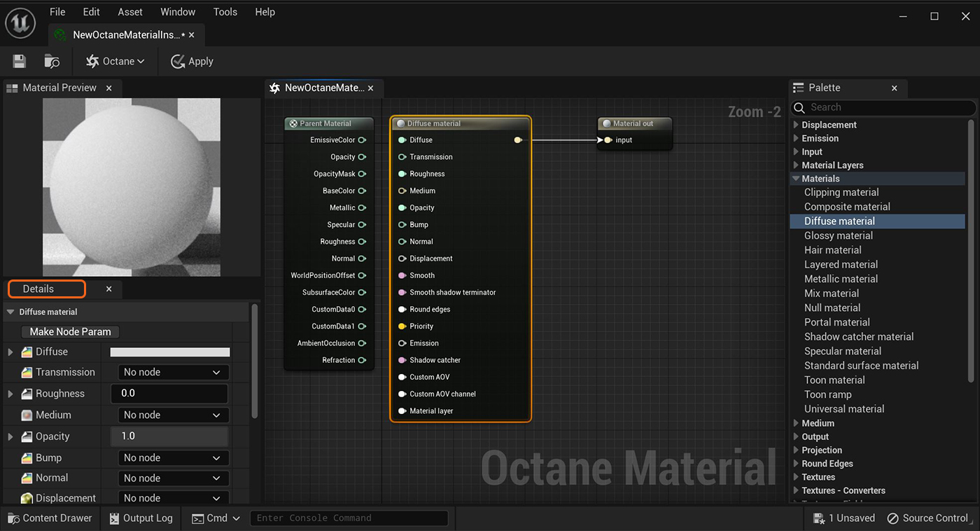The width and height of the screenshot is (980, 531).
Task: Click Opacity property icon in Details
Action: tap(27, 436)
